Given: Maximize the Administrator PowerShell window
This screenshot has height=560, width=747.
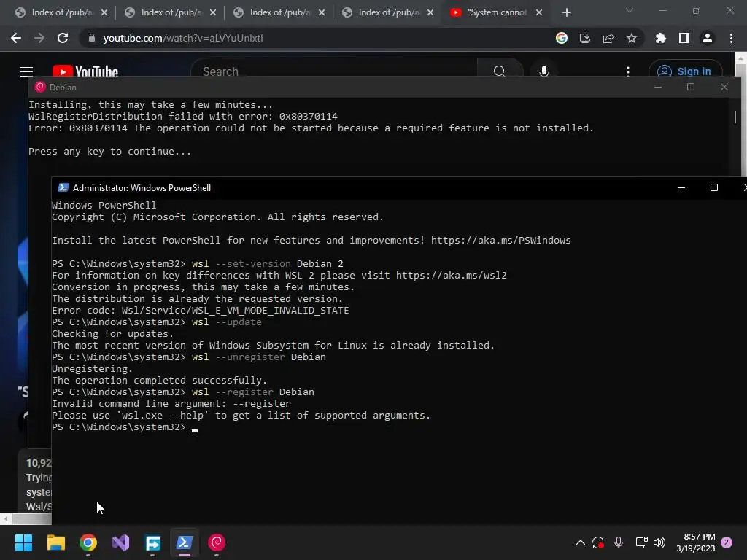Looking at the screenshot, I should point(713,187).
